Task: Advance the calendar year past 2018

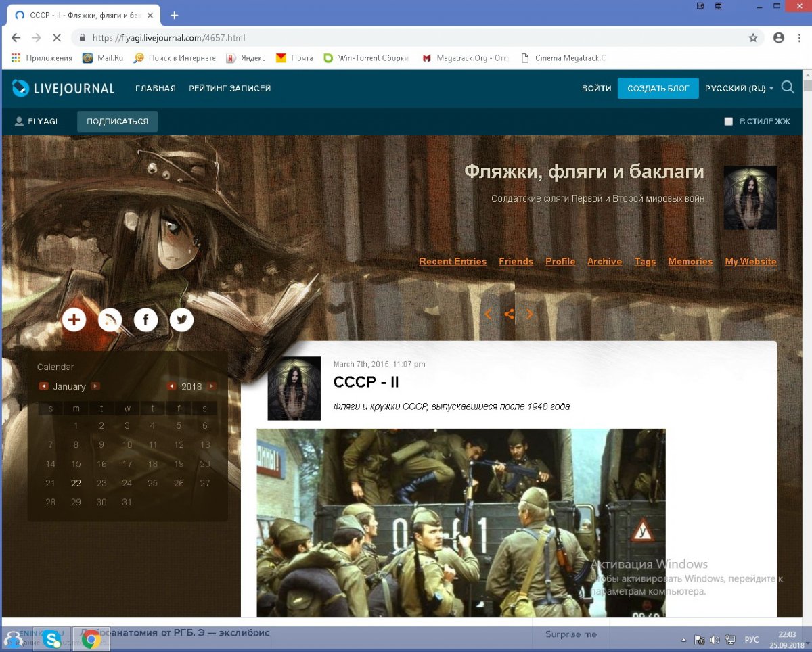Action: pos(212,386)
